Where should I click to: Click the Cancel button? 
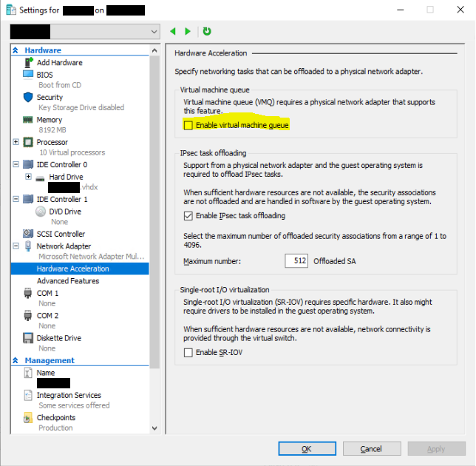click(372, 448)
